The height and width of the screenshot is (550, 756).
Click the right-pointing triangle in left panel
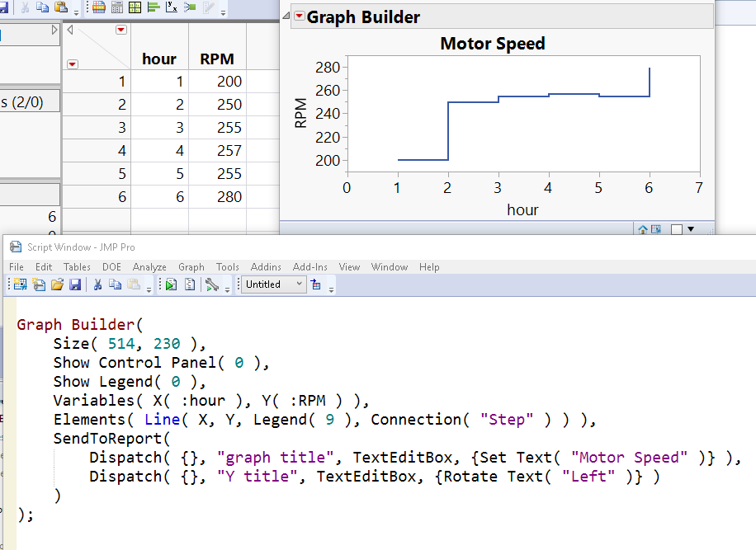(x=54, y=30)
